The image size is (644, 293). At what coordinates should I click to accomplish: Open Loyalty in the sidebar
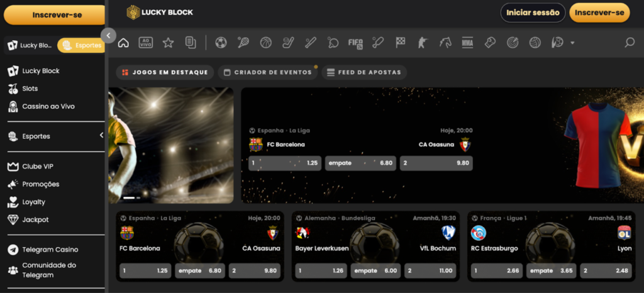(26, 202)
